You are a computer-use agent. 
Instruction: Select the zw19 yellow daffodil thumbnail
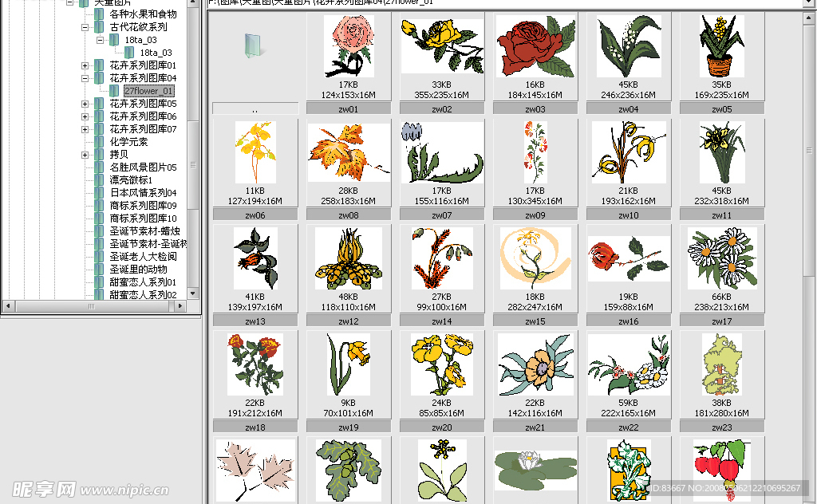[349, 364]
